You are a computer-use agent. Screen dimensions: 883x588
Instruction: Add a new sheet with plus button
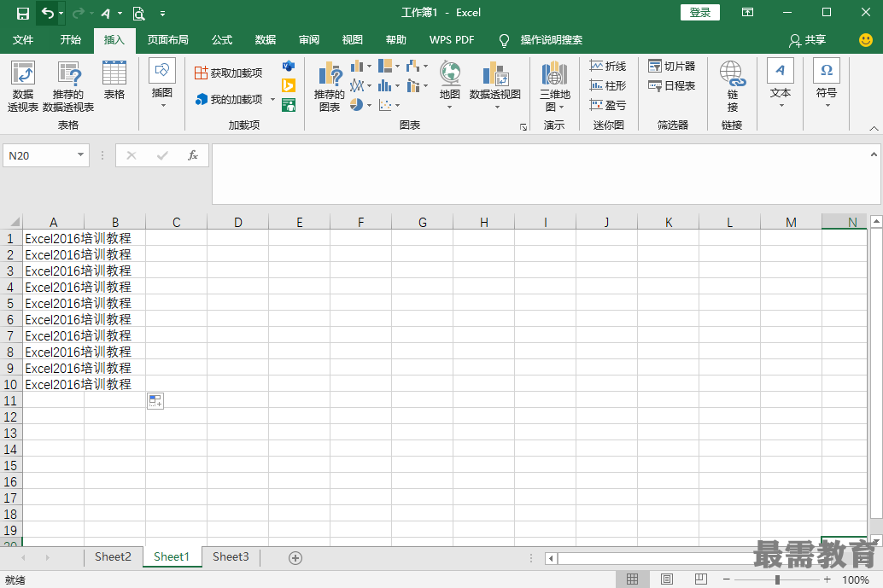click(295, 557)
